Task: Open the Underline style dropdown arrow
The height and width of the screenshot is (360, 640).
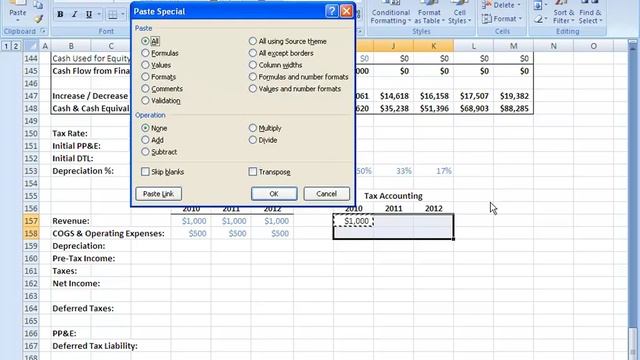Action: pos(99,15)
